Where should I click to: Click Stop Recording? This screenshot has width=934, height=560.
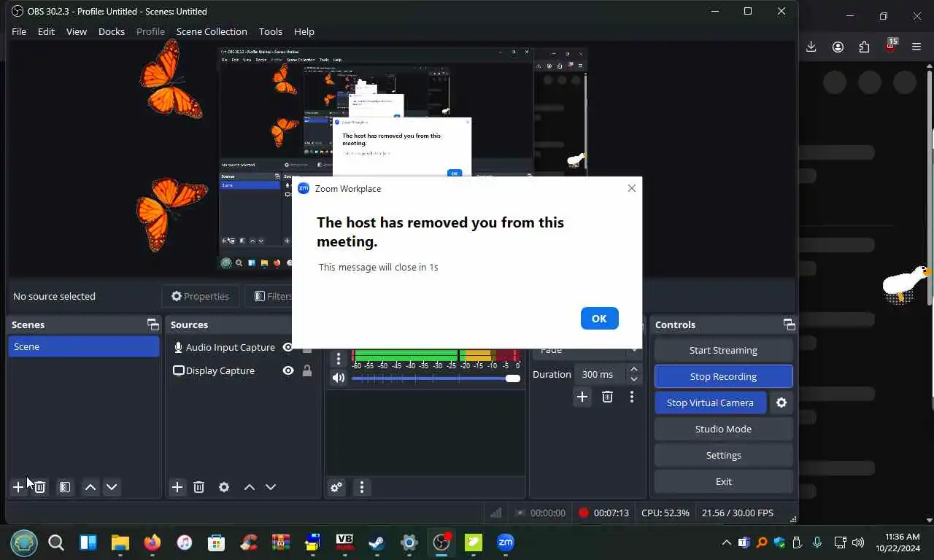[x=723, y=376]
